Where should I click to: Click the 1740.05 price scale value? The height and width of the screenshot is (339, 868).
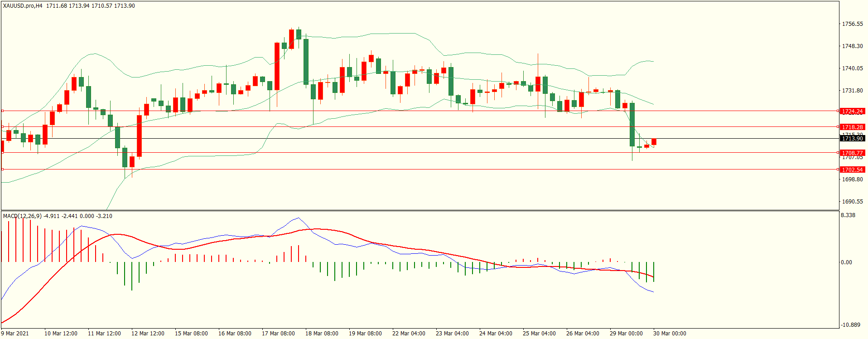[852, 68]
